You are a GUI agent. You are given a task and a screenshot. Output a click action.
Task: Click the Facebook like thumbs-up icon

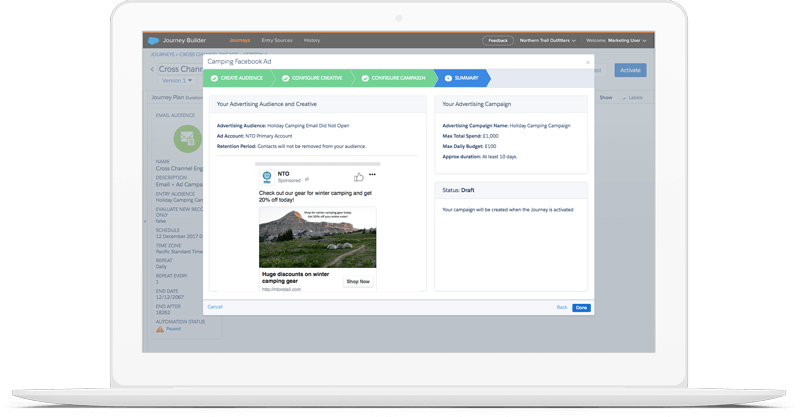point(358,177)
